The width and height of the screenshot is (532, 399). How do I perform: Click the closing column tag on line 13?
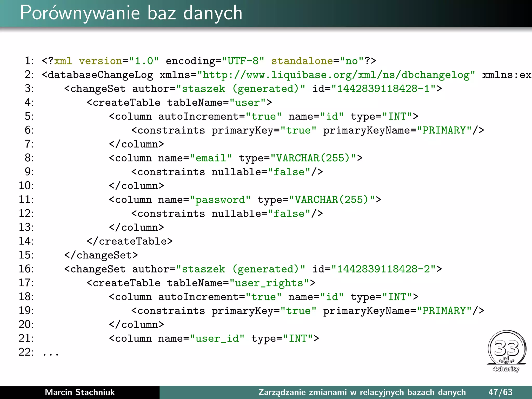click(x=137, y=227)
